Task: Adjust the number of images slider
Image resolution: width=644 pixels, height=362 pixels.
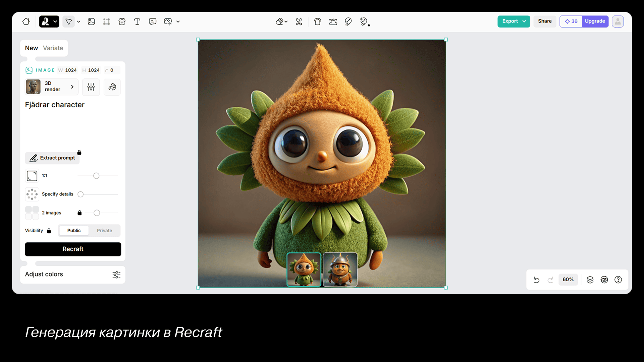Action: 97,213
